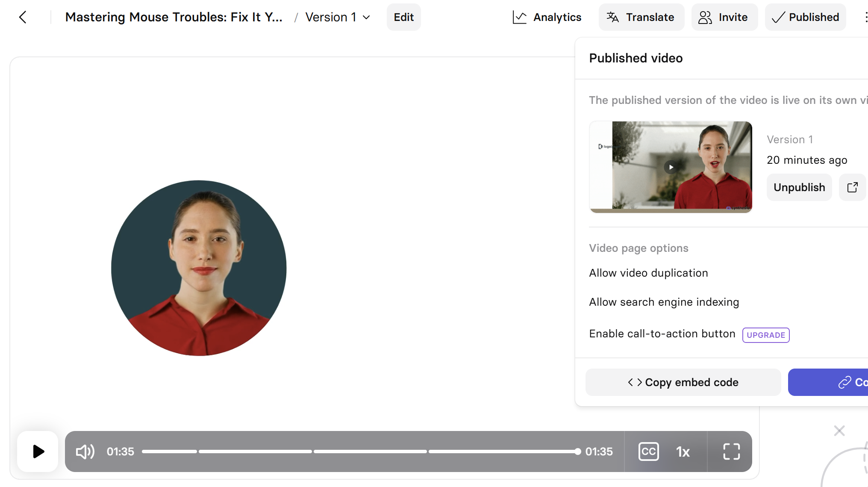
Task: Click the video progress bar handle
Action: click(x=578, y=452)
